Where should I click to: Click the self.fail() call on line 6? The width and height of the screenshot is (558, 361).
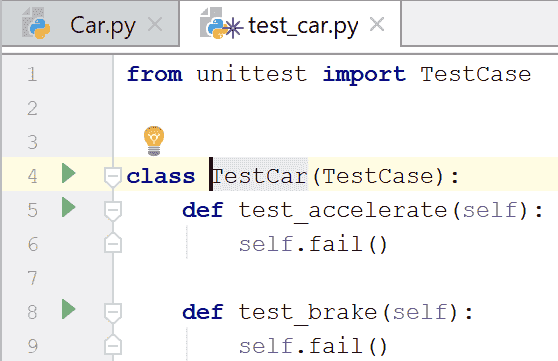pyautogui.click(x=313, y=244)
